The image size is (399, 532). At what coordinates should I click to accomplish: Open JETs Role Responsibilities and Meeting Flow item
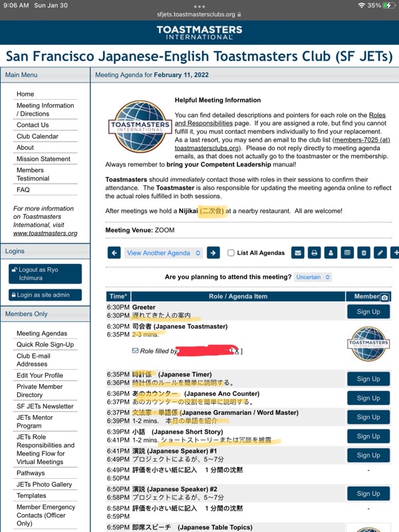pos(45,450)
